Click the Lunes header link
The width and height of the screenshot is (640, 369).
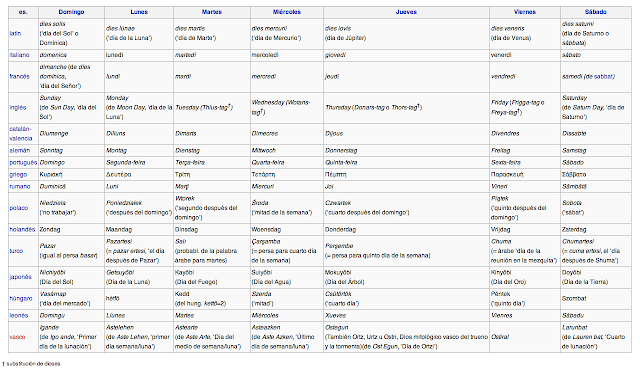pos(139,12)
